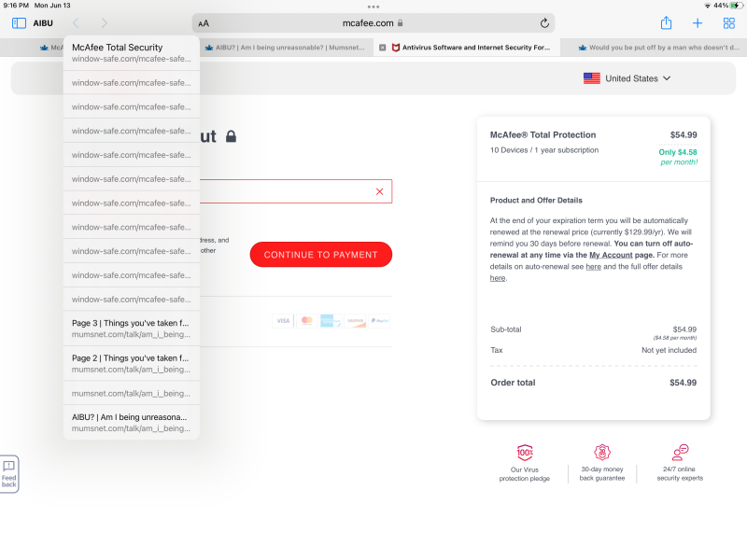Reload page using the refresh icon
The image size is (747, 560).
[544, 23]
